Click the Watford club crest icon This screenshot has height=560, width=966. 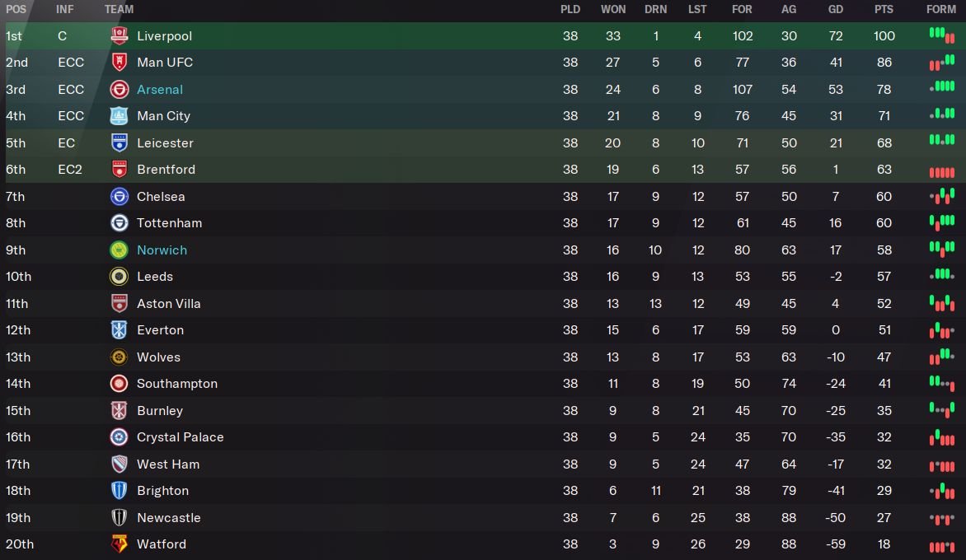[119, 544]
